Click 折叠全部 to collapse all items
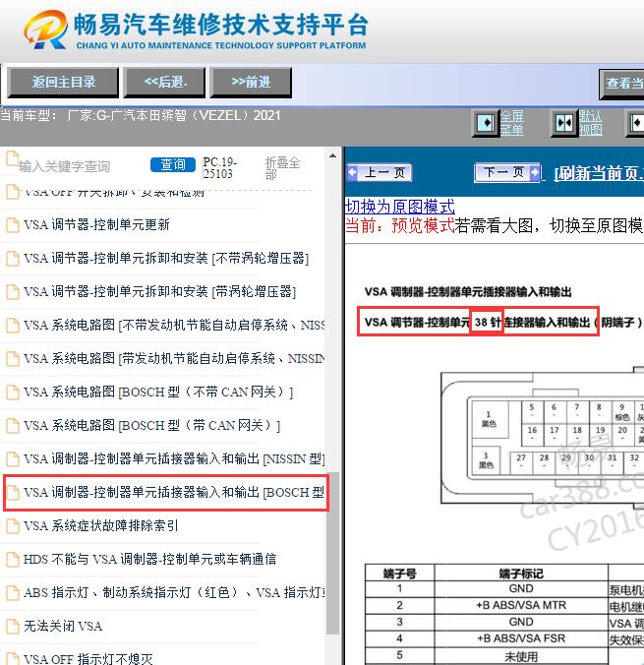Viewport: 644px width, 665px height. (x=282, y=168)
